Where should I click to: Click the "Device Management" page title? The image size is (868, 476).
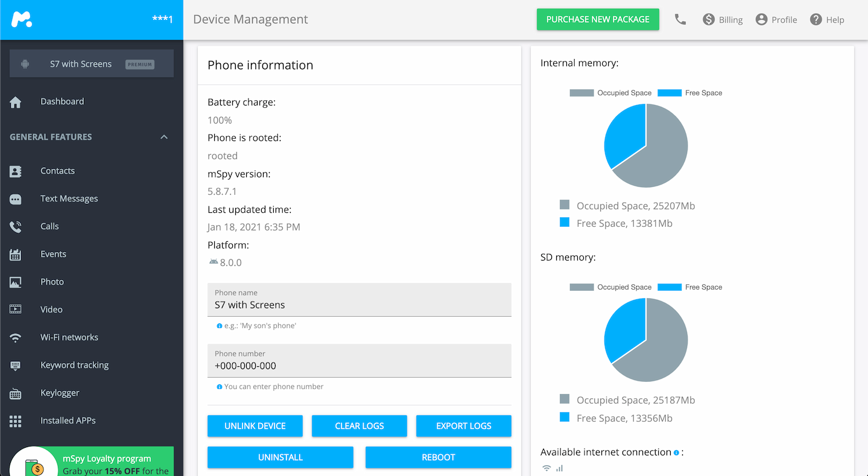(250, 19)
